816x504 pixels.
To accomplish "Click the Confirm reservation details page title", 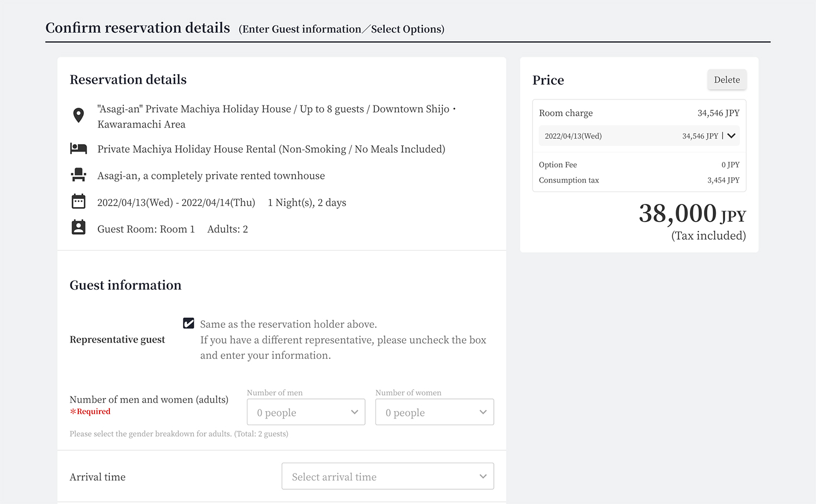I will [x=138, y=28].
